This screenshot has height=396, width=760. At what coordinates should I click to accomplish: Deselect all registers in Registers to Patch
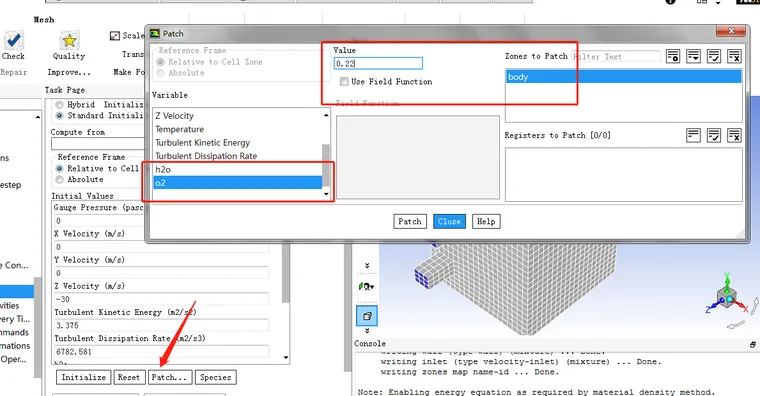[x=734, y=135]
